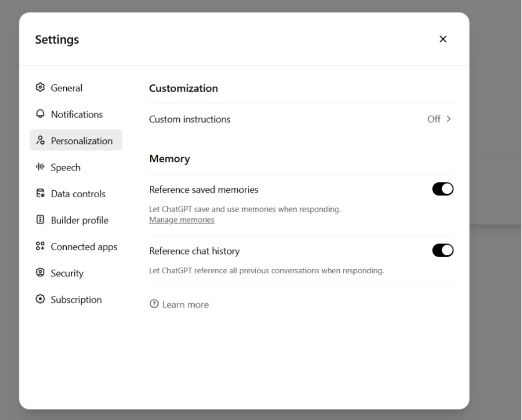Click the Personalization person icon
This screenshot has height=420, width=522.
point(41,140)
